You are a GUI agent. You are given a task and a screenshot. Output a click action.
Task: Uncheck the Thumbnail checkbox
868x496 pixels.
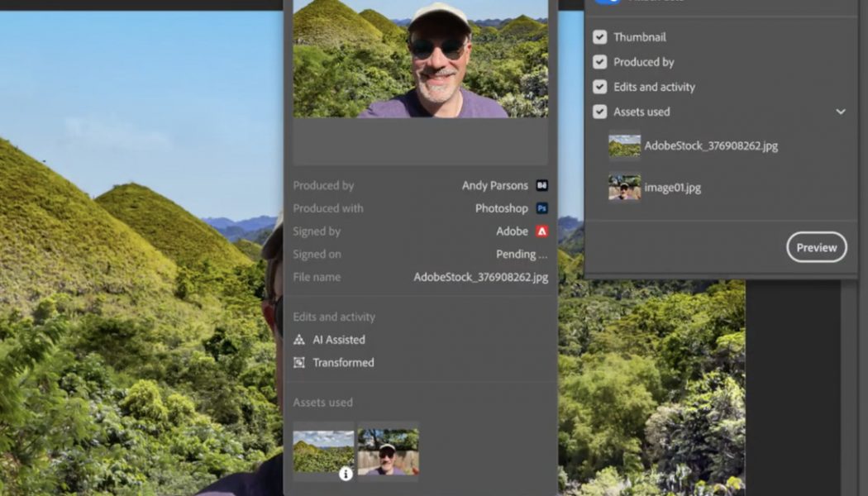click(x=599, y=37)
